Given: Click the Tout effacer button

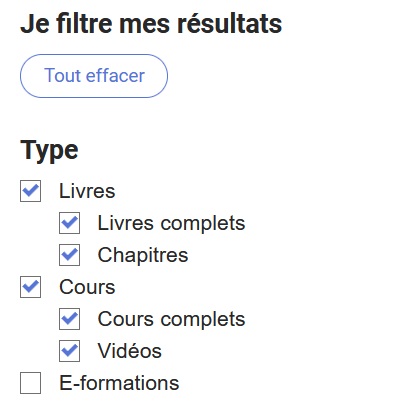Looking at the screenshot, I should [94, 76].
